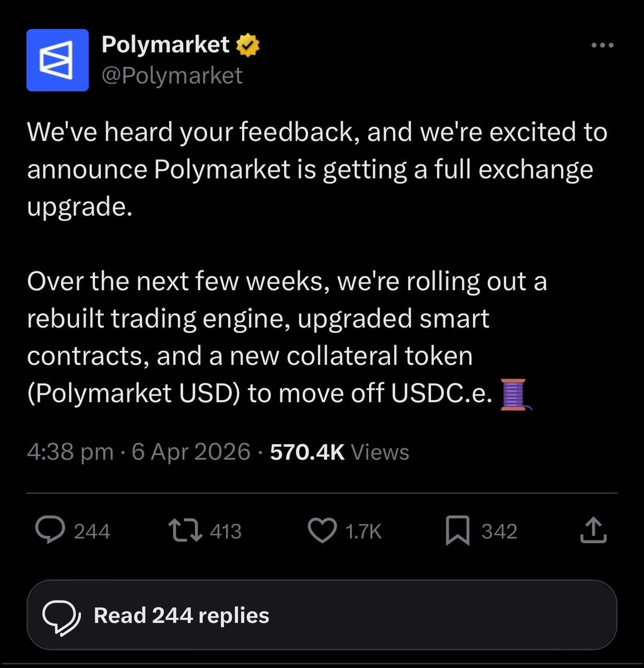Bookmark the tweet using bookmark icon

[x=457, y=530]
